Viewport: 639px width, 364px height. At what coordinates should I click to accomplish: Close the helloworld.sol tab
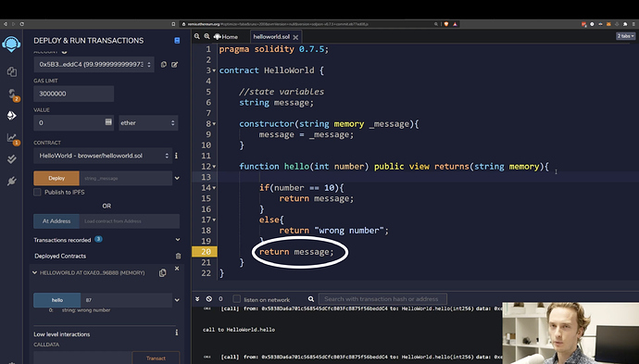pyautogui.click(x=295, y=37)
